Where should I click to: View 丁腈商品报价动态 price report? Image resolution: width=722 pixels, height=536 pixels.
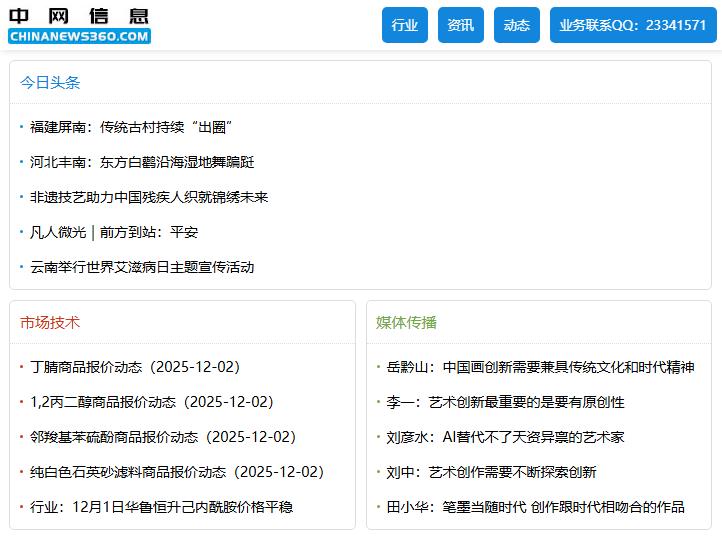click(135, 367)
